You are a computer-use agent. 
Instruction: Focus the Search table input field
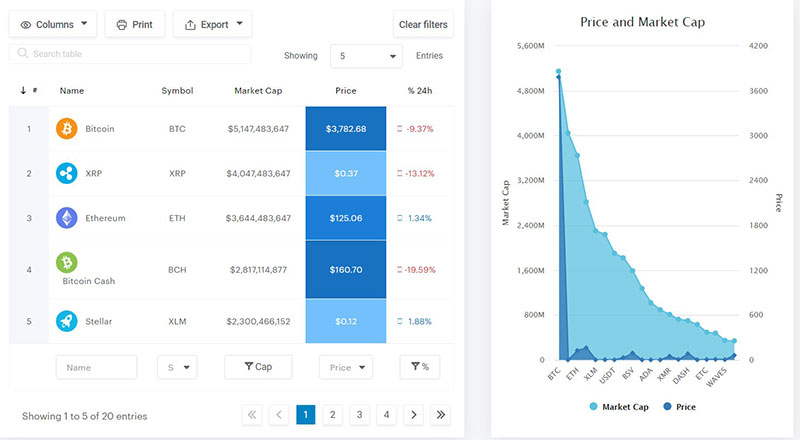130,54
